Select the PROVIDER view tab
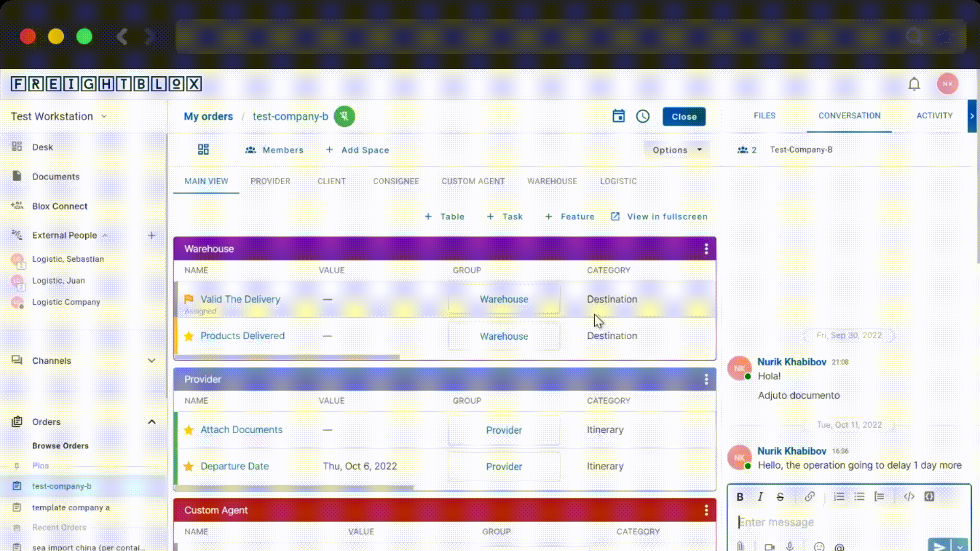 click(270, 181)
